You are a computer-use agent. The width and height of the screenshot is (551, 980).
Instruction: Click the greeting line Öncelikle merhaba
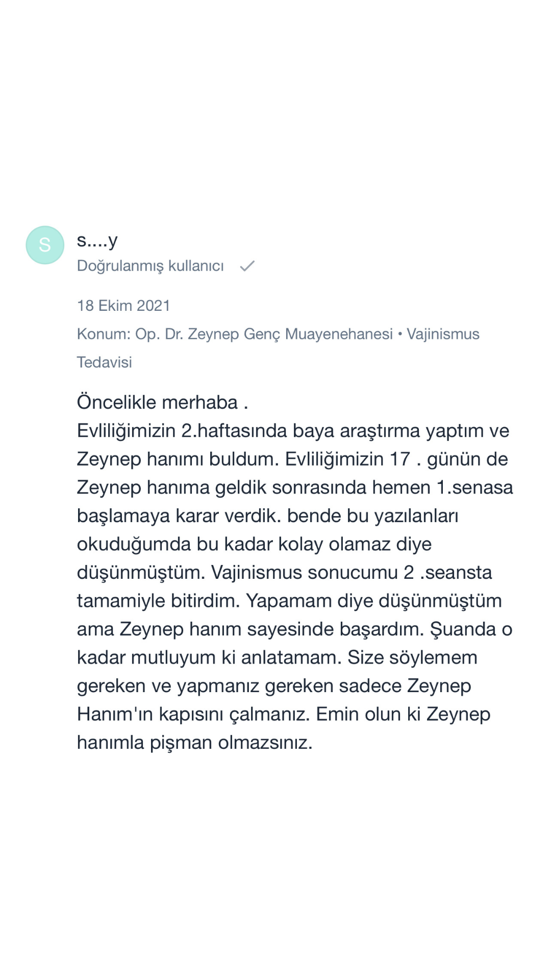tap(162, 402)
